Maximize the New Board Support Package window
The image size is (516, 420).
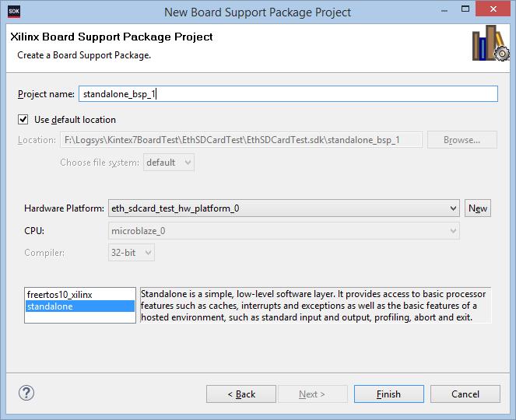465,9
